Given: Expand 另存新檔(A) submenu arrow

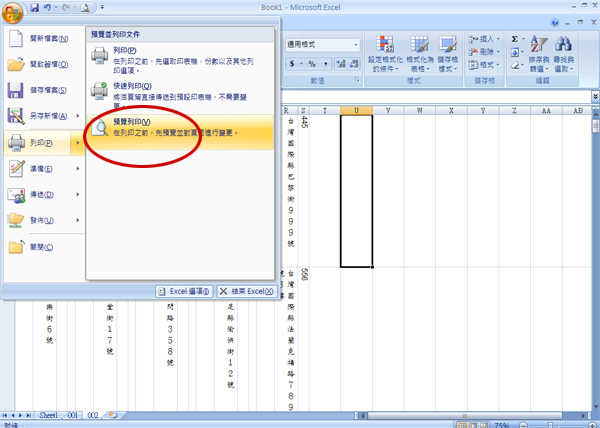Looking at the screenshot, I should click(78, 116).
